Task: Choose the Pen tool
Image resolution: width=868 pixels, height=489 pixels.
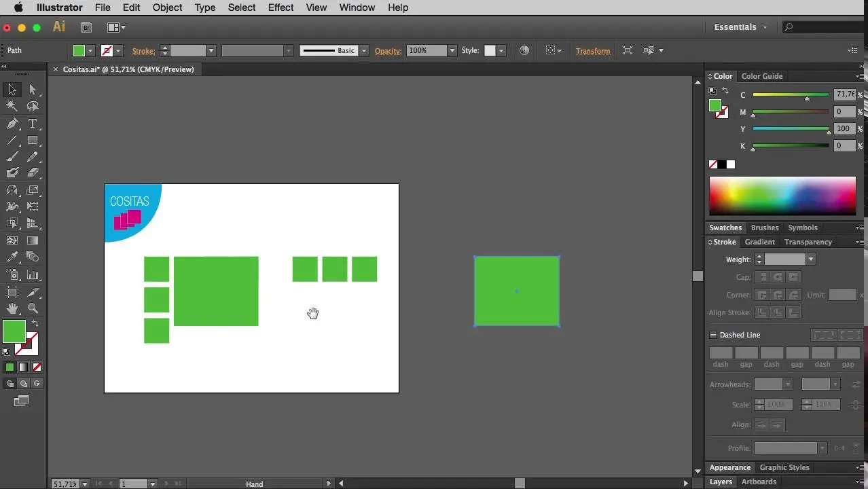Action: [x=12, y=124]
